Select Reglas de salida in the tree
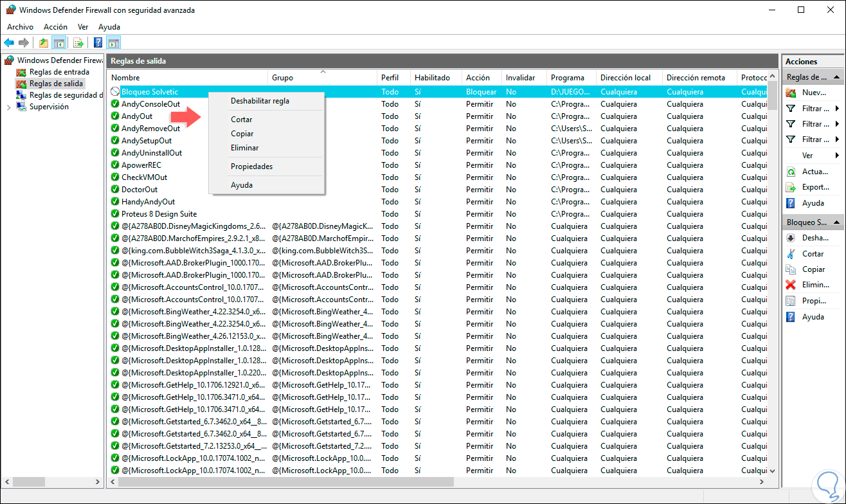Viewport: 846px width, 504px height. tap(57, 84)
